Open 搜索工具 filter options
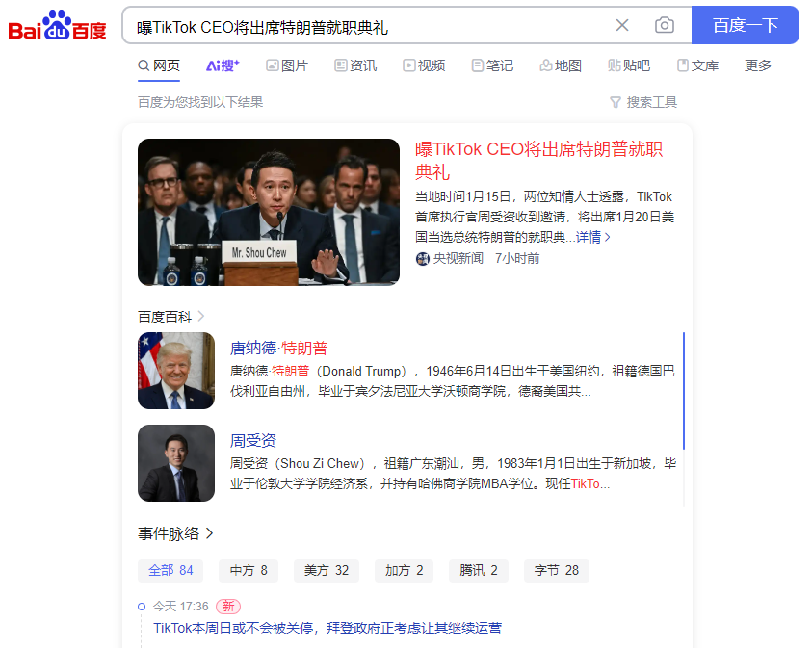Screen dimensions: 812x648 643,102
